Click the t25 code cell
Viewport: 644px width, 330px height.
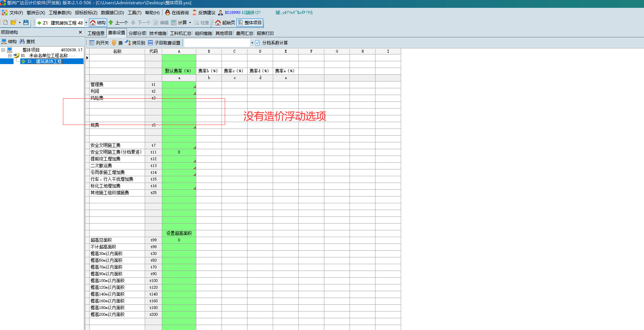tap(153, 193)
